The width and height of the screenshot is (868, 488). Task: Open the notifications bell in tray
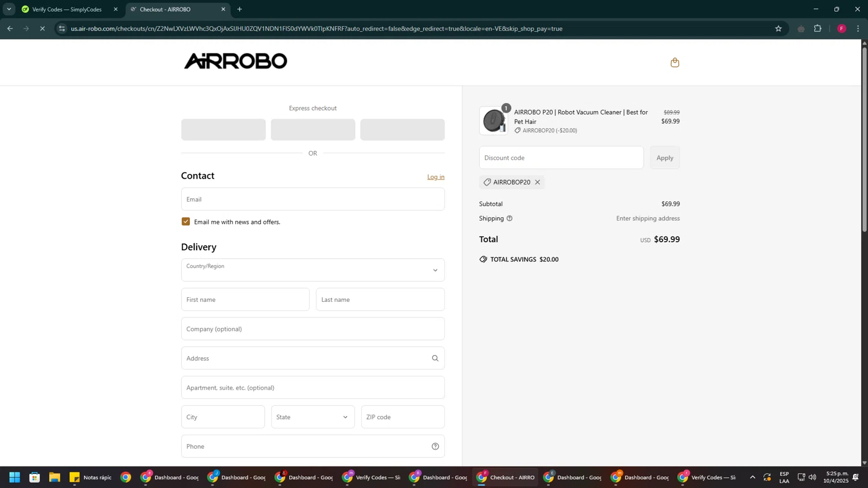(x=856, y=478)
